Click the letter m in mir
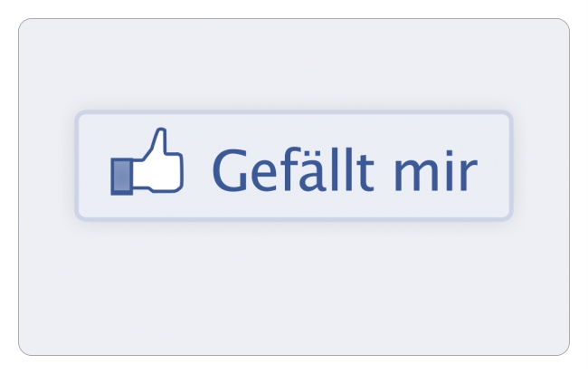Image resolution: width=588 pixels, height=374 pixels. coord(417,175)
